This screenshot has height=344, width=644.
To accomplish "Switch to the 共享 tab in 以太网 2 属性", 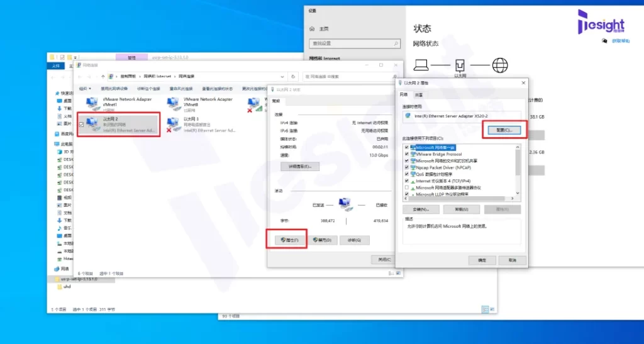I will (x=419, y=94).
